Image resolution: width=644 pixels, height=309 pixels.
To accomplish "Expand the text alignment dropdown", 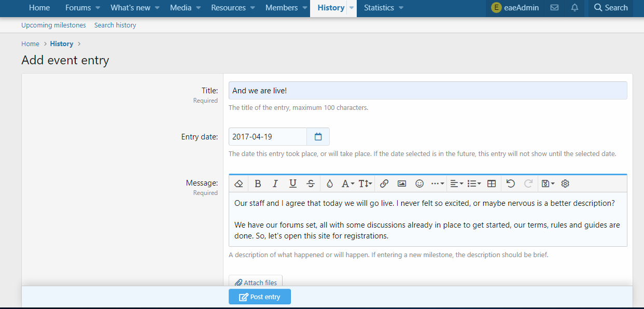I will (456, 184).
